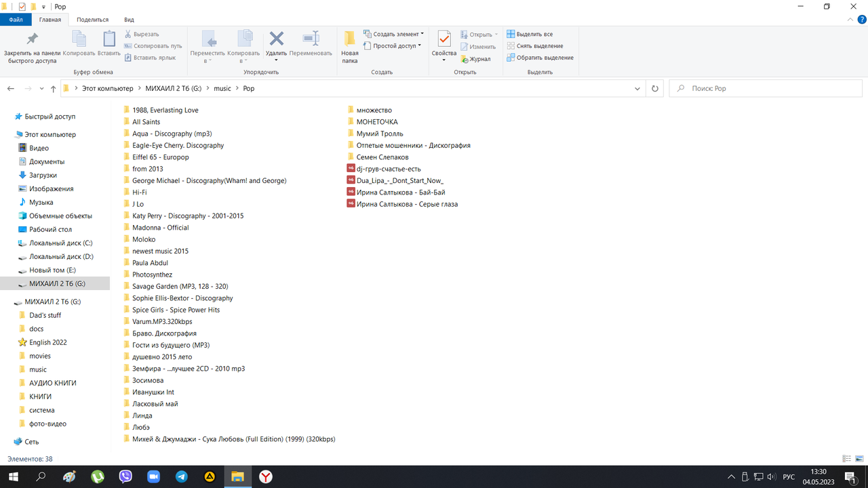Click music in the address breadcrumb

click(x=222, y=89)
